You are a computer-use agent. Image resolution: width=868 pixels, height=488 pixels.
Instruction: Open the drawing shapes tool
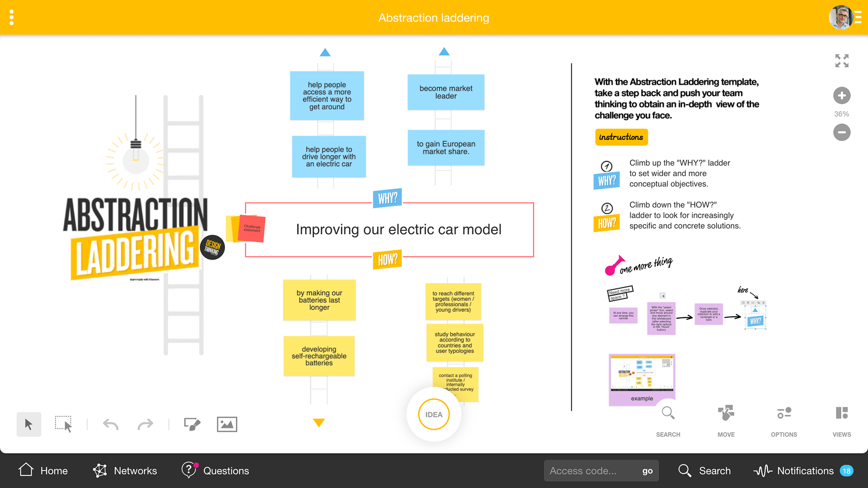[192, 424]
